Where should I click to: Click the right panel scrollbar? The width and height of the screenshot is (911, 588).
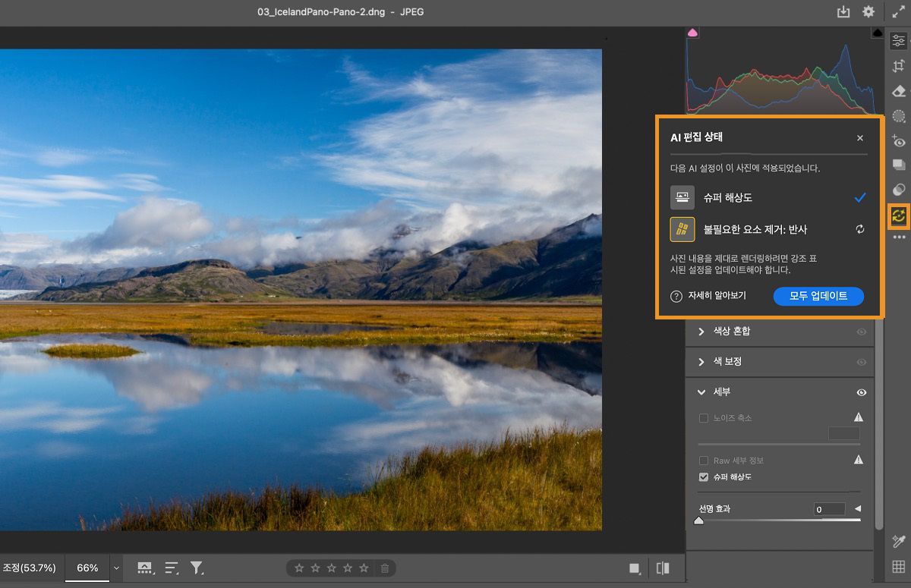pyautogui.click(x=880, y=425)
